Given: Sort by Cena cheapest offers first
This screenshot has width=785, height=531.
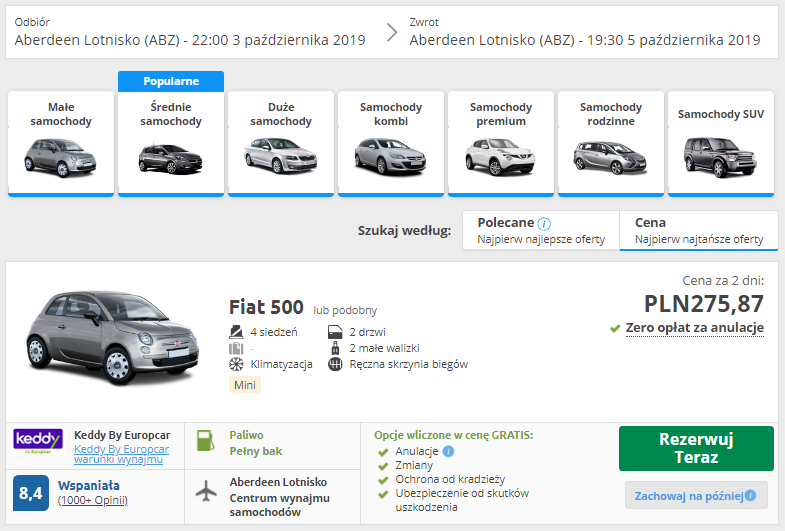Looking at the screenshot, I should pyautogui.click(x=698, y=231).
